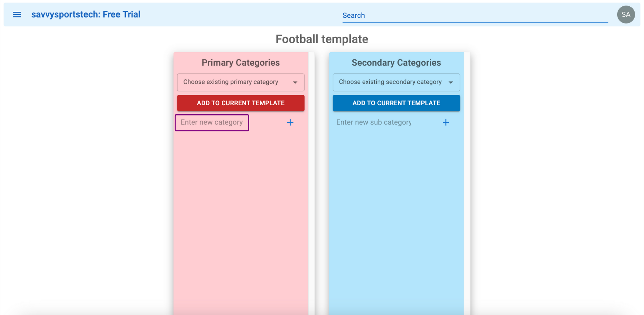Click empty area of pink primary panel

(241, 218)
